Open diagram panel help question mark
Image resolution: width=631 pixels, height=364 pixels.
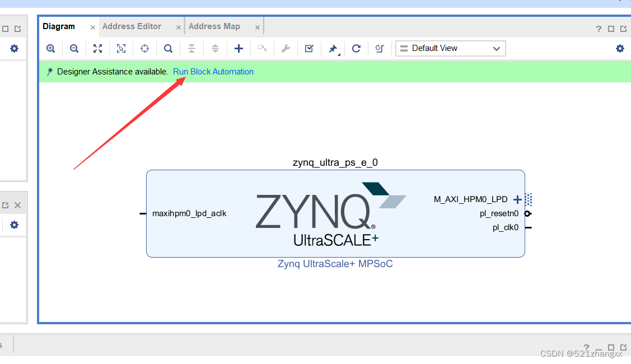pos(599,29)
